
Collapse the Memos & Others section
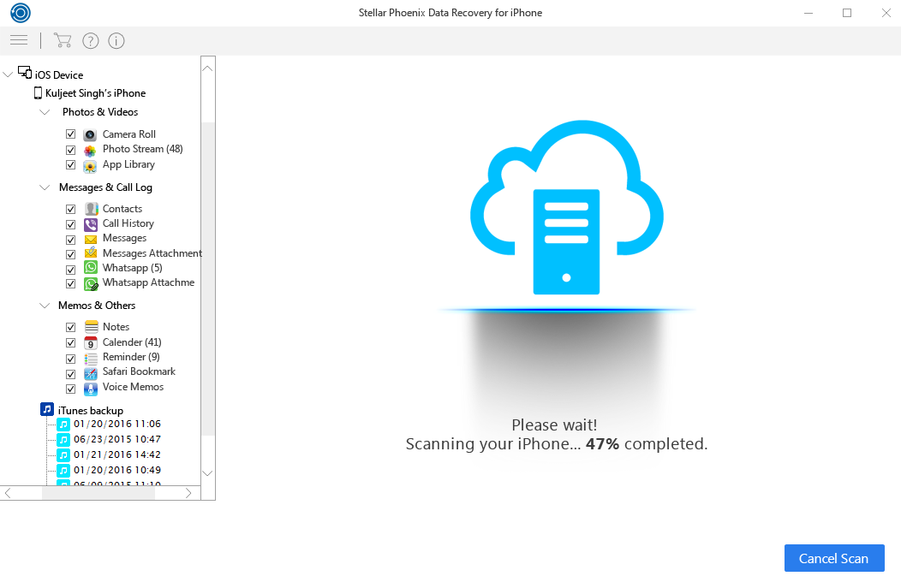click(45, 306)
